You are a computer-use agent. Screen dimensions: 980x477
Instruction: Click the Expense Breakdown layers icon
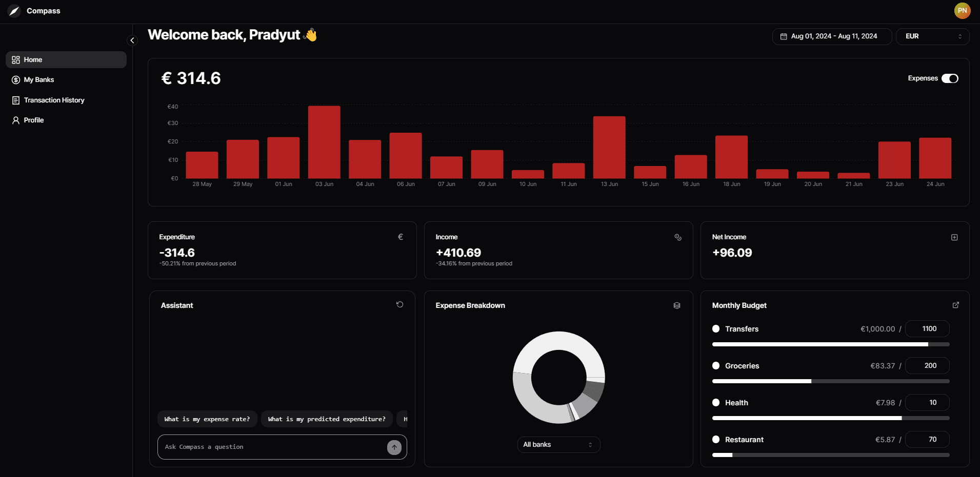point(676,305)
